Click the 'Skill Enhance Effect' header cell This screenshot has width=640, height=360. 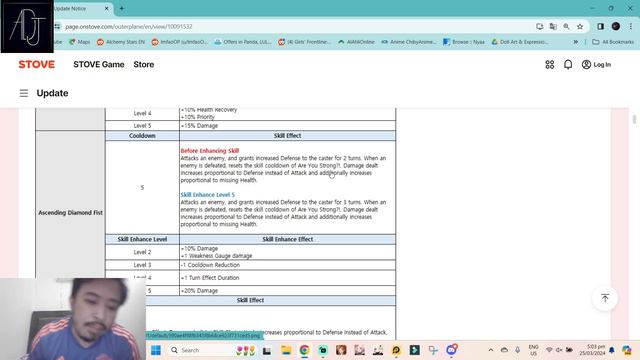click(x=287, y=239)
